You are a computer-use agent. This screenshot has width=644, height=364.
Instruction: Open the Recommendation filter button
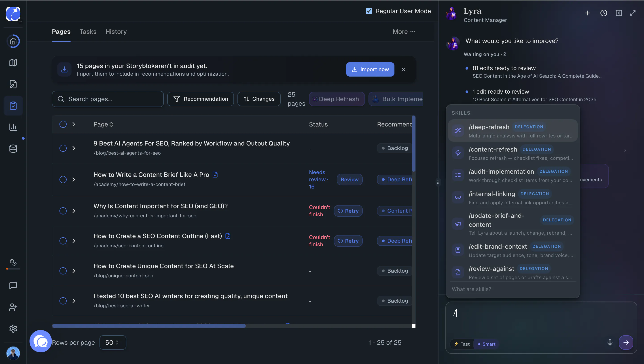(x=201, y=99)
